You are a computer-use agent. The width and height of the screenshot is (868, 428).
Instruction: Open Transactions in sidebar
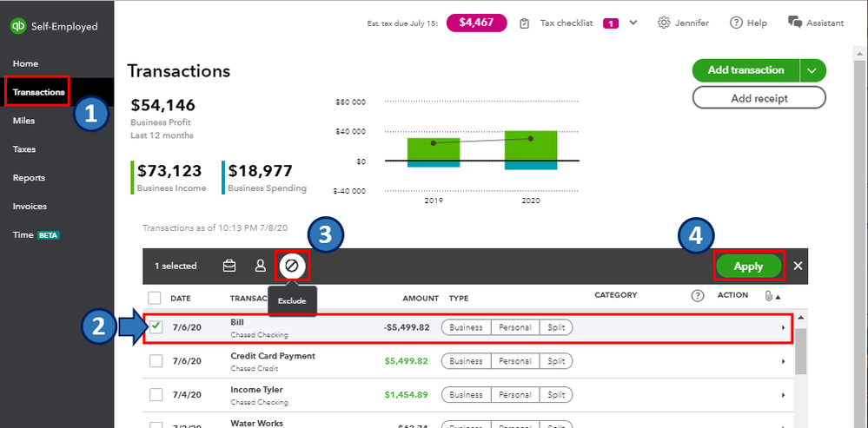[x=39, y=92]
